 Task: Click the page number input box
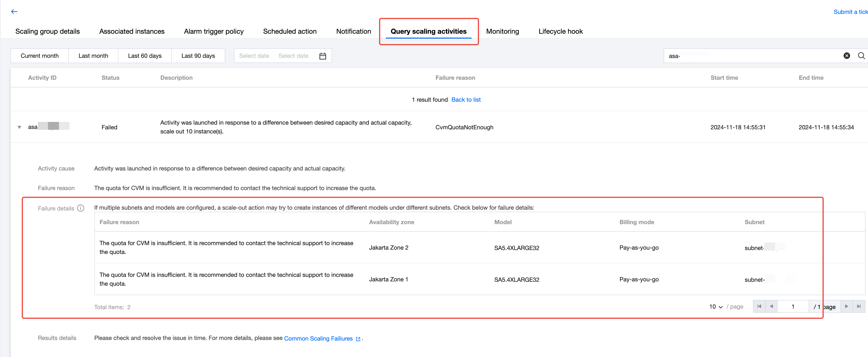pyautogui.click(x=793, y=306)
